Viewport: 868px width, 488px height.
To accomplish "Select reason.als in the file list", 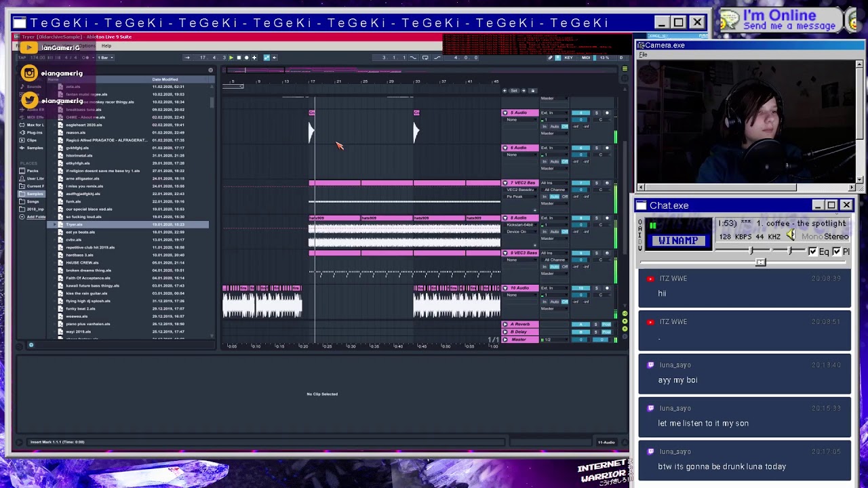I will click(75, 132).
